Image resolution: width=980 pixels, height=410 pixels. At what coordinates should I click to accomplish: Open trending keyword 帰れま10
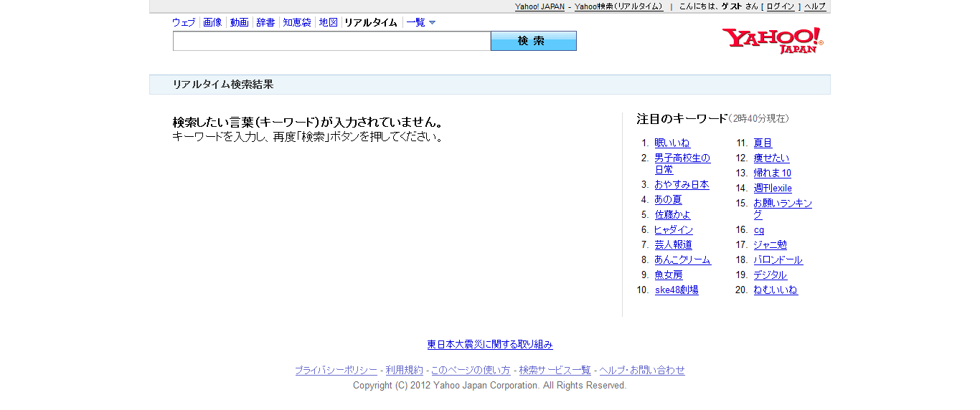point(773,173)
